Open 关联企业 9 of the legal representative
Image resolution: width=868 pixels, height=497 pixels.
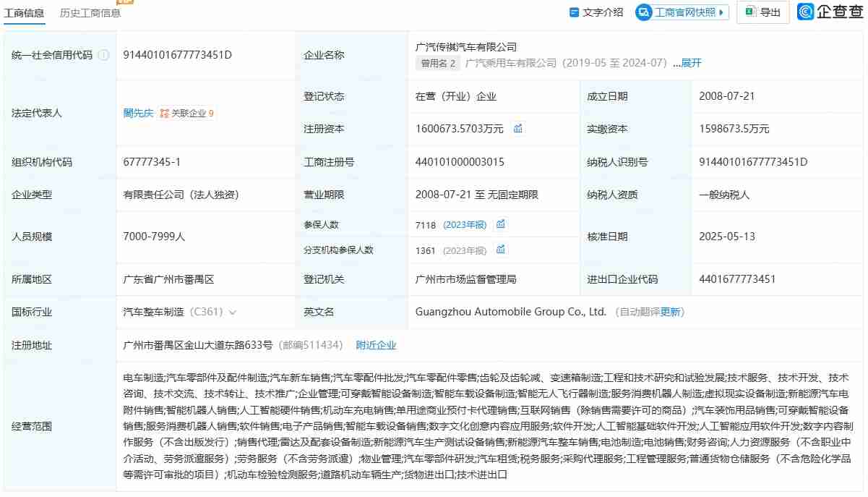point(193,113)
